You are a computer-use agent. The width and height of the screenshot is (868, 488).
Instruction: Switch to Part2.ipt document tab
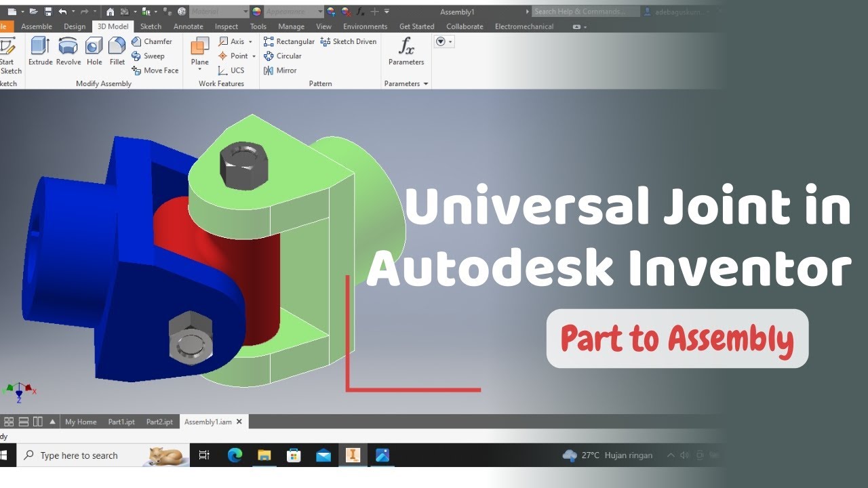159,422
